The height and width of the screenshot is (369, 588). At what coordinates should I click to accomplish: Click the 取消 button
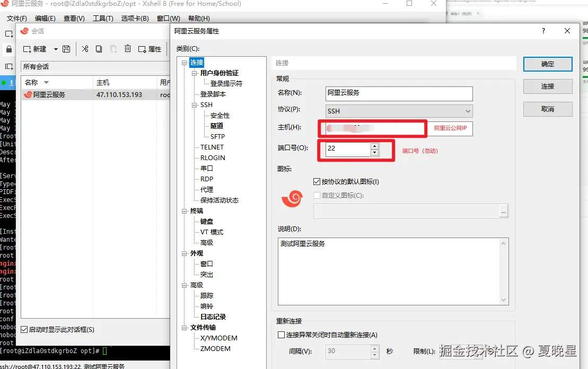click(548, 109)
